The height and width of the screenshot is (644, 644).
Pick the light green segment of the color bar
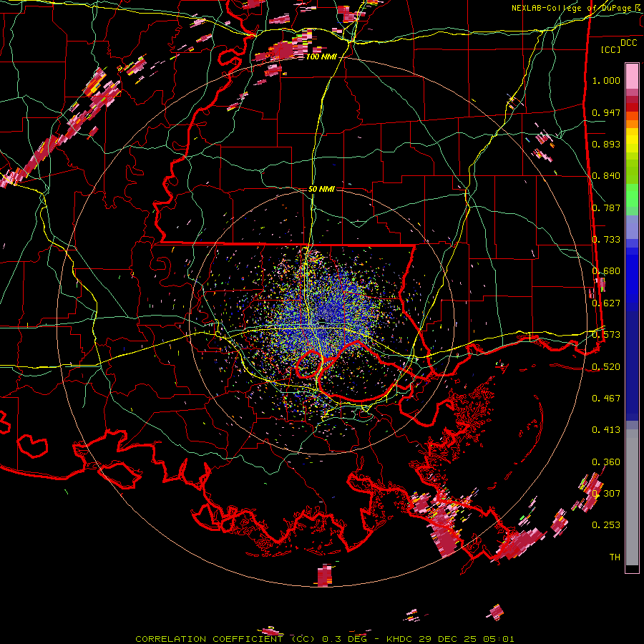[x=632, y=195]
